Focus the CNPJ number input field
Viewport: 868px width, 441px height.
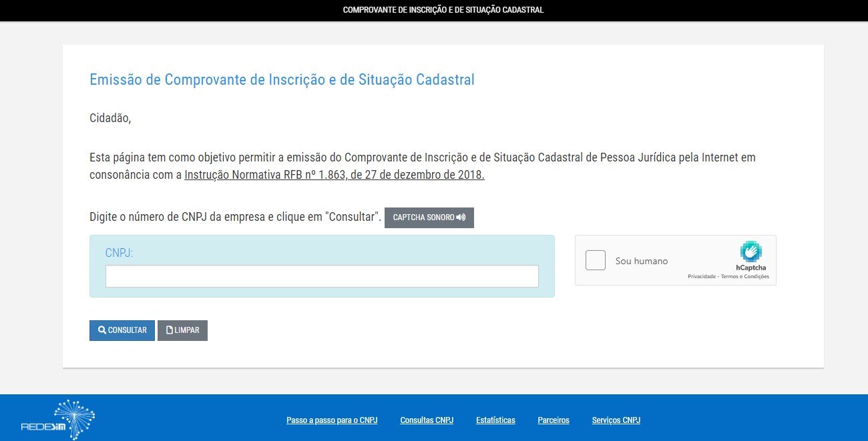pos(322,276)
